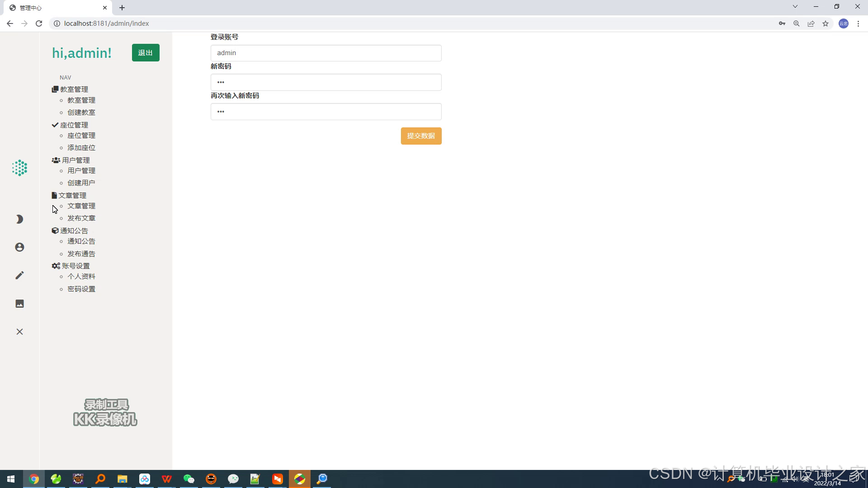The width and height of the screenshot is (868, 488).
Task: Open the 文章管理 submenu link
Action: 81,206
